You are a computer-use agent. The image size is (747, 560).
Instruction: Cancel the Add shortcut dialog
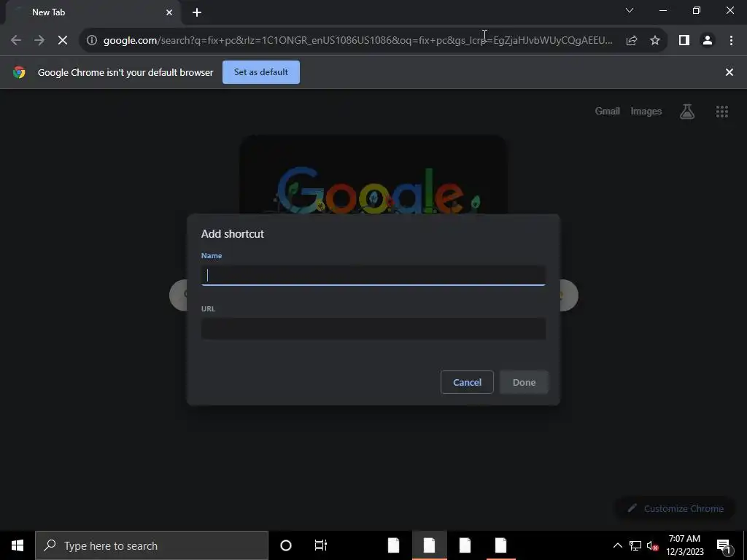point(467,382)
